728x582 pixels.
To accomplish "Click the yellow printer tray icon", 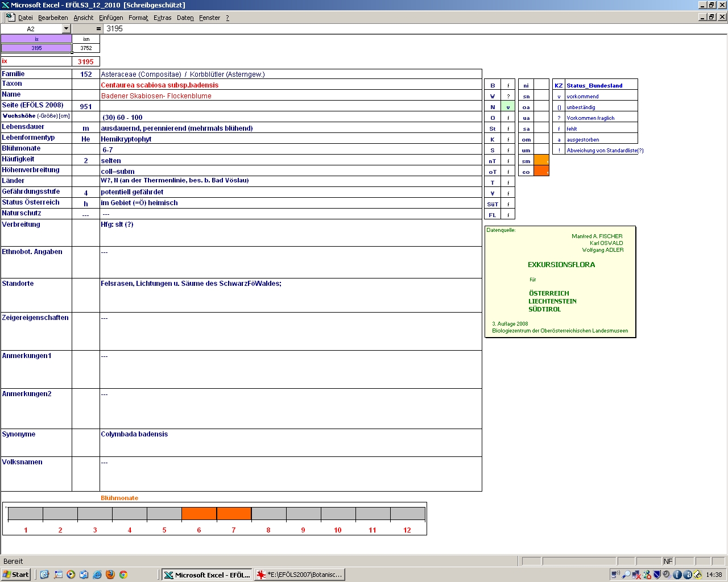I will tap(698, 575).
